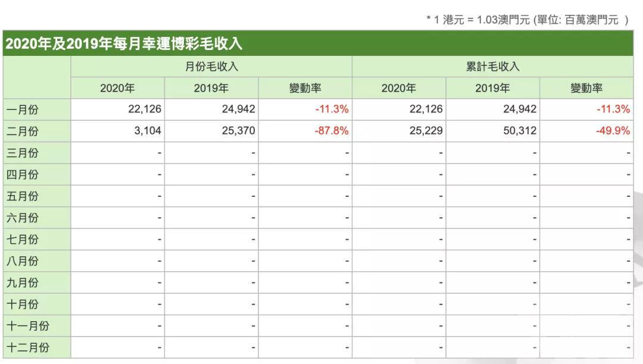Viewport: 643px width, 364px height.
Task: Click the 2020年 header under 月份毛收入
Action: (x=117, y=87)
